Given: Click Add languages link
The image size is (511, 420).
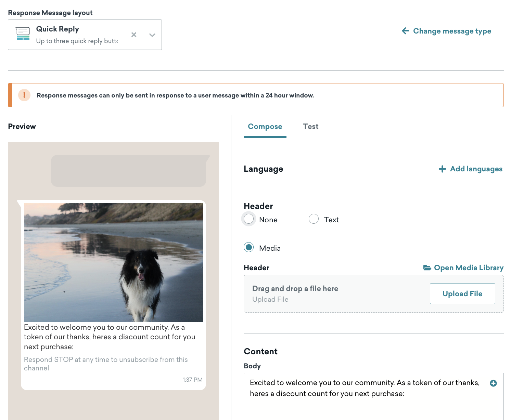Looking at the screenshot, I should pos(476,169).
